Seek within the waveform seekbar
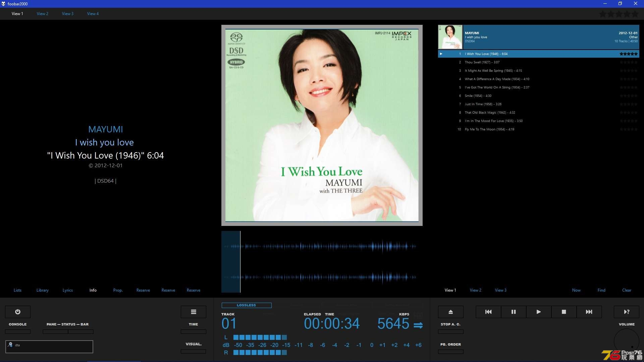 (x=322, y=261)
